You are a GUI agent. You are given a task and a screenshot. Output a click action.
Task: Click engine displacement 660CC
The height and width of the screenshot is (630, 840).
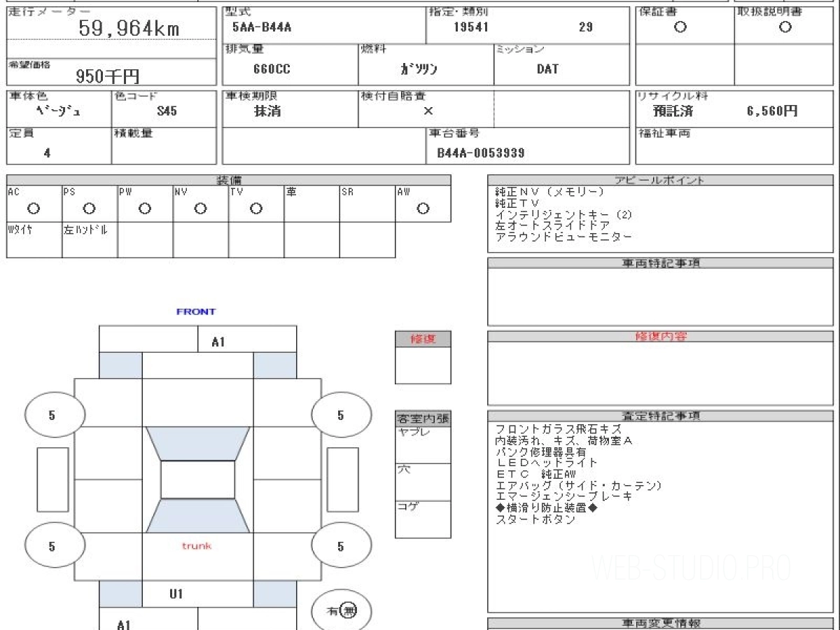[272, 69]
